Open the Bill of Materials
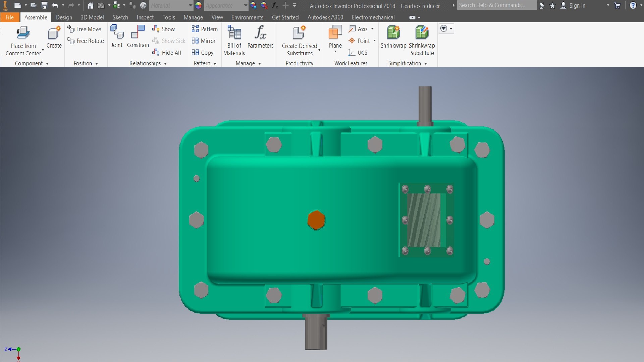Screen dimensions: 644x362 coord(234,41)
